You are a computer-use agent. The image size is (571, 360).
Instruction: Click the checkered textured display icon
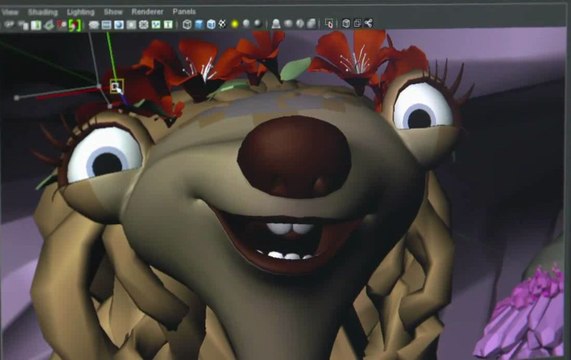click(222, 24)
